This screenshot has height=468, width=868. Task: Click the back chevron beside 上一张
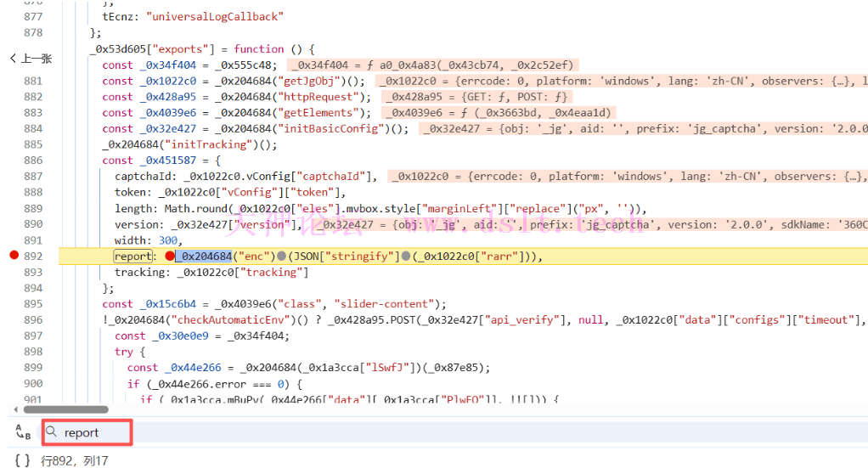14,59
